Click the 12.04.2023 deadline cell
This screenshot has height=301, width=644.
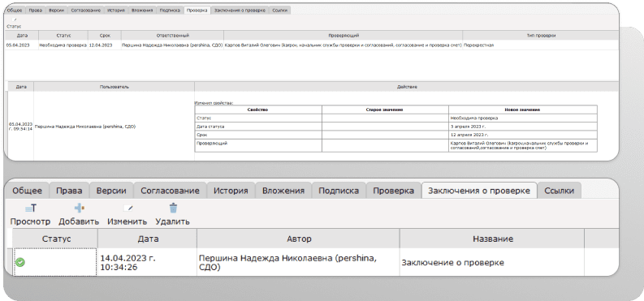[x=105, y=45]
